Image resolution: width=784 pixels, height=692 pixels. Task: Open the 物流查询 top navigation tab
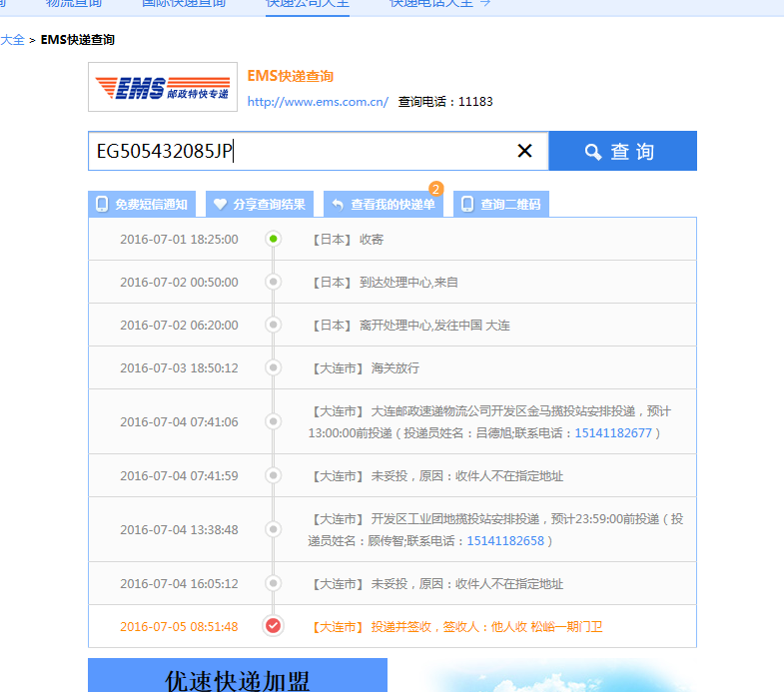tap(74, 4)
